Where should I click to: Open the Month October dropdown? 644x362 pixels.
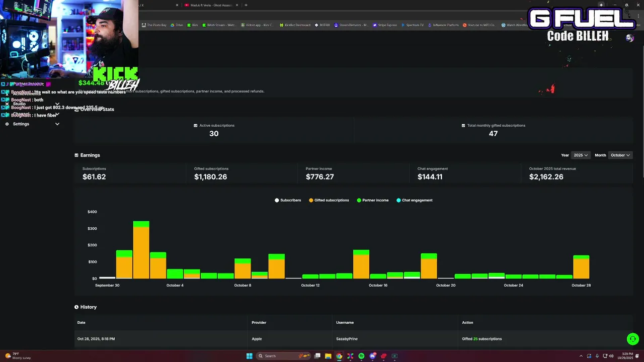coord(620,155)
